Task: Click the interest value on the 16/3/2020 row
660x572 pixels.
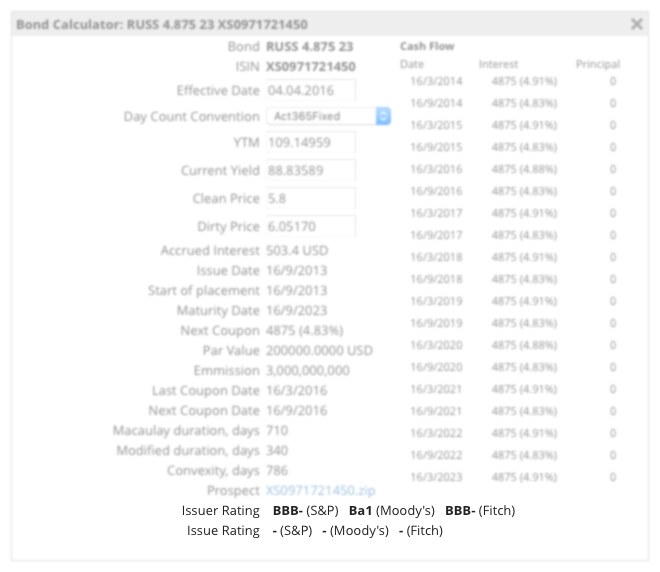Action: [x=524, y=345]
